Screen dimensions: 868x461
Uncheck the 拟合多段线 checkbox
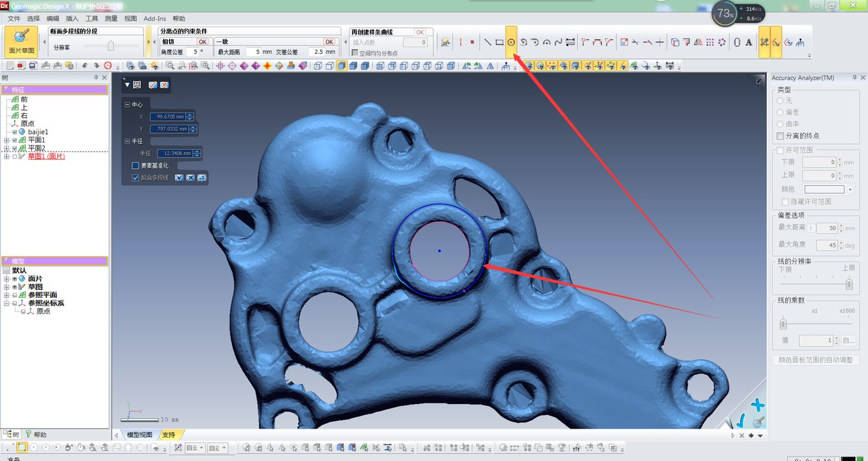[135, 177]
